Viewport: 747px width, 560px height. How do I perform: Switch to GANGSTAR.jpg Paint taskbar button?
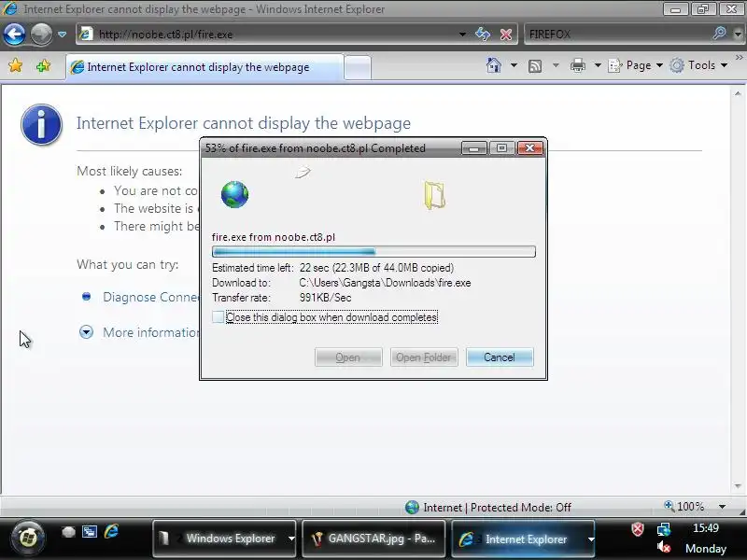373,539
